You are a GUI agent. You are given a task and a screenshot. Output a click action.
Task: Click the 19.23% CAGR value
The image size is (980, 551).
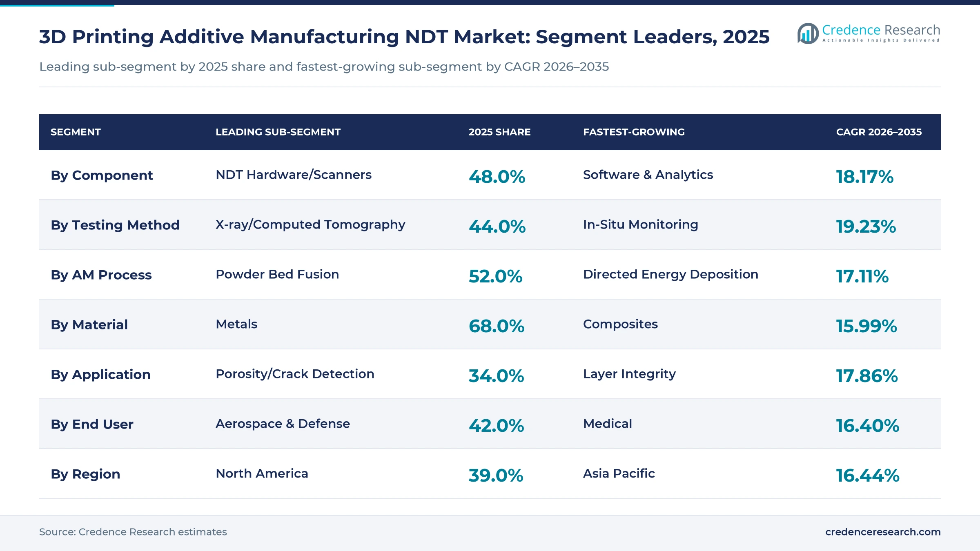pyautogui.click(x=866, y=227)
